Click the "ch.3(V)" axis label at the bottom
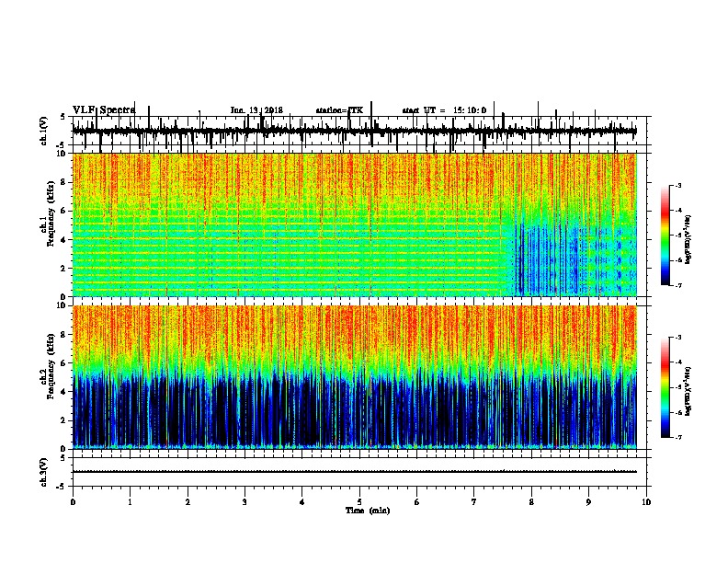Image resolution: width=728 pixels, height=563 pixels. [44, 472]
